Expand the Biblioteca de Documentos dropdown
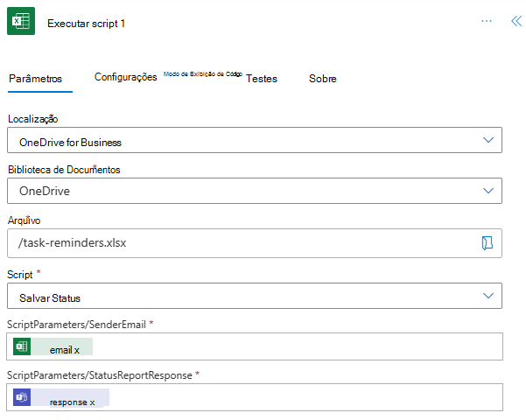 pos(487,191)
